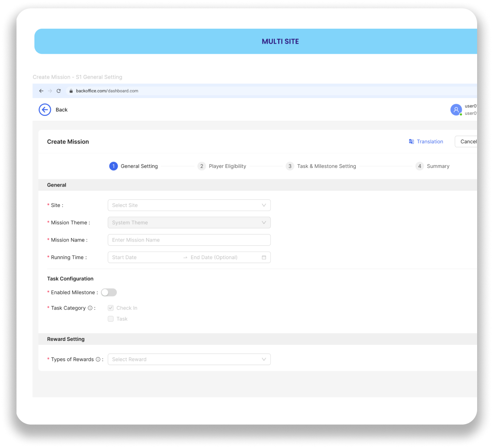The image size is (493, 448).
Task: Reload the page with the refresh icon
Action: (x=59, y=91)
